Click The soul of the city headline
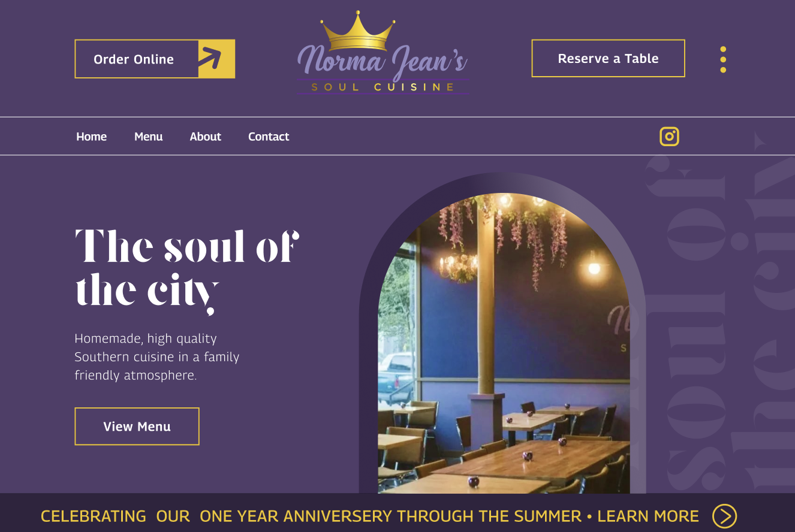 pos(187,270)
